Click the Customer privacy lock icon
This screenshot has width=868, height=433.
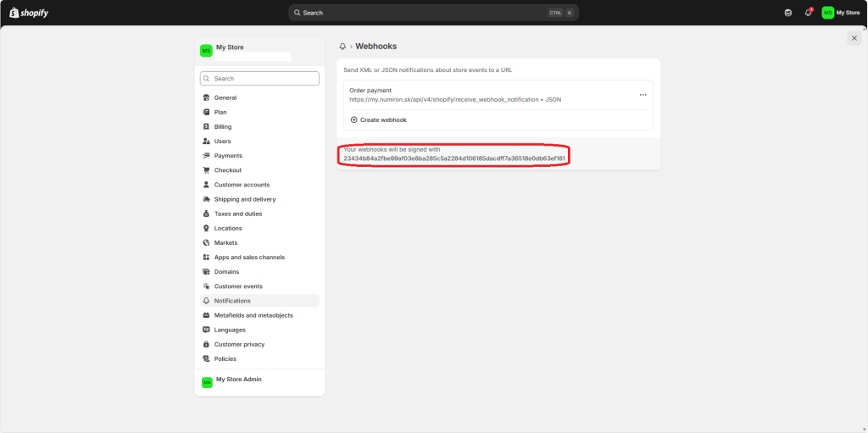[x=206, y=345]
